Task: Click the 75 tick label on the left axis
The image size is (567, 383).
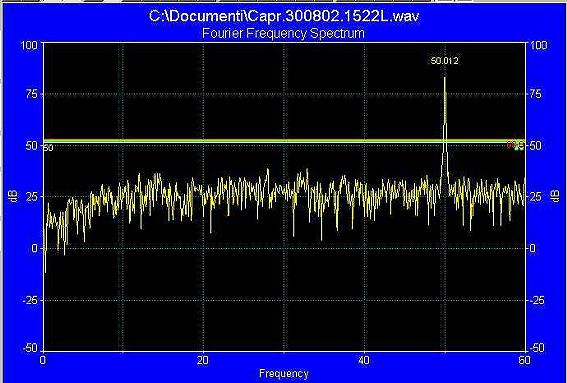Action: click(32, 94)
